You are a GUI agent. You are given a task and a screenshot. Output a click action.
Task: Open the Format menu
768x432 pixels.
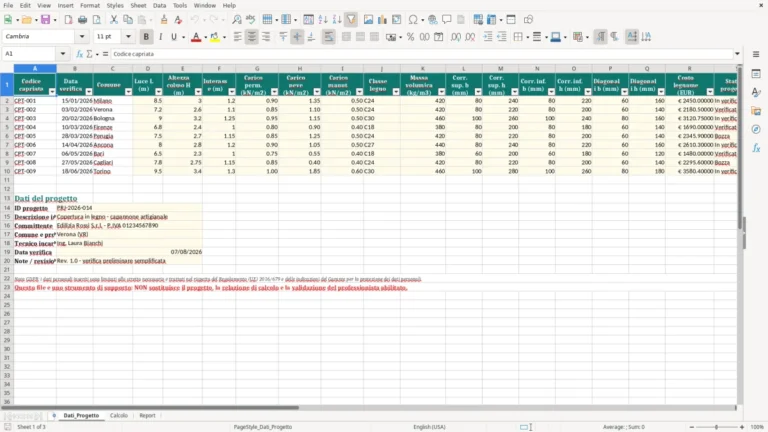pos(90,5)
